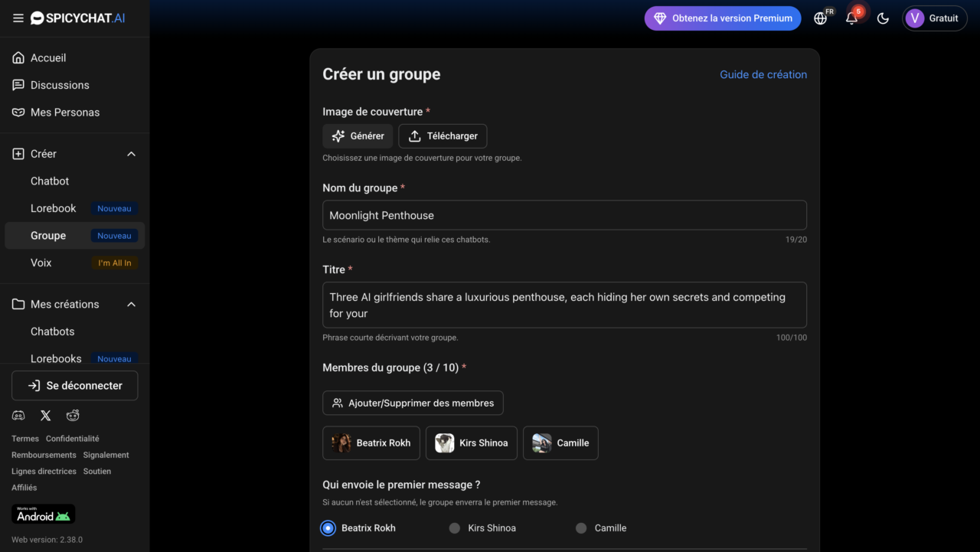Viewport: 980px width, 552px height.
Task: Click Web version: 2.38.0 text
Action: (47, 540)
